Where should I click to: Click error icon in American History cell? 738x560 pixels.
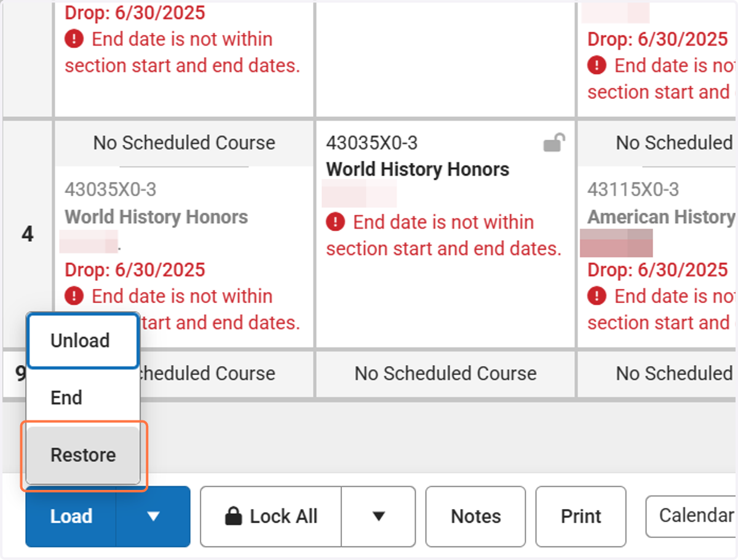click(x=597, y=296)
